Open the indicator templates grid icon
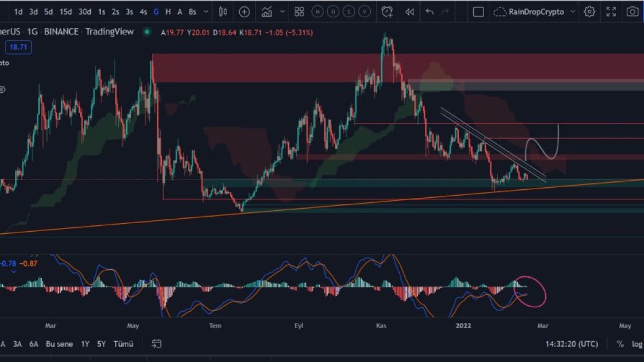644x362 pixels. pyautogui.click(x=299, y=11)
